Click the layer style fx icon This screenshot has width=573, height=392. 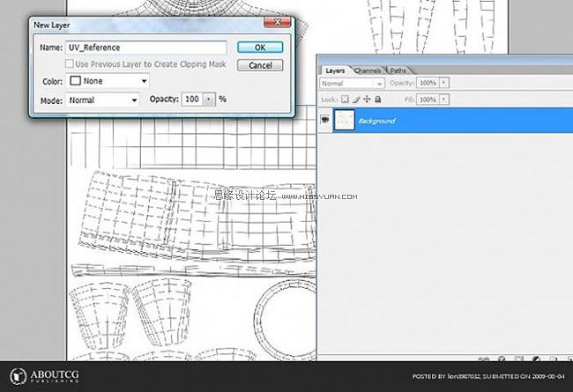[x=501, y=359]
